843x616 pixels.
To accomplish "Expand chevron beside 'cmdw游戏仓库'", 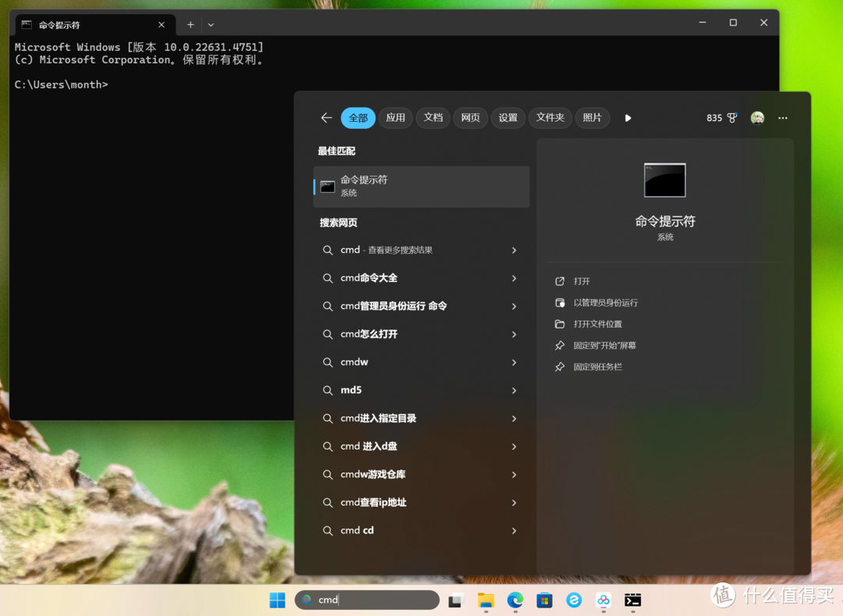I will tap(514, 474).
